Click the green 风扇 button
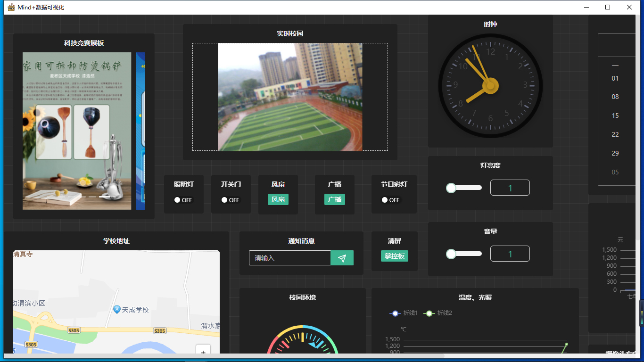The height and width of the screenshot is (362, 644). 278,199
